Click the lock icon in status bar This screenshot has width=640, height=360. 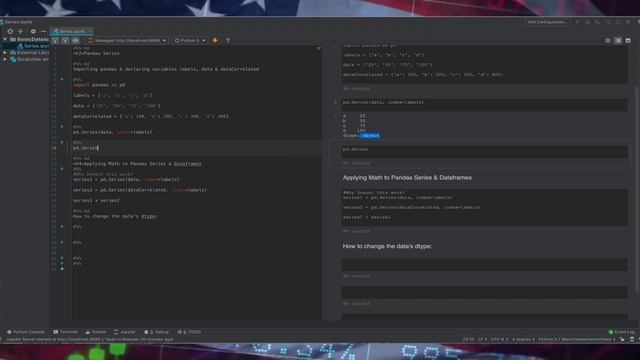[622, 339]
